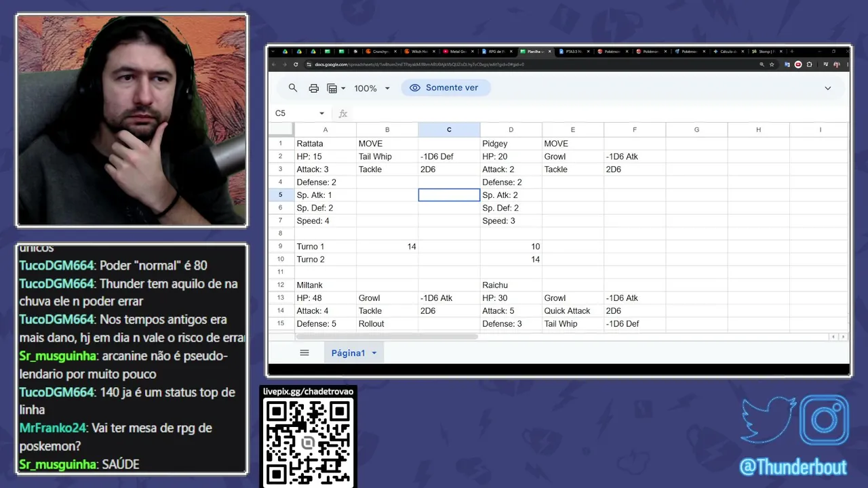The width and height of the screenshot is (868, 488).
Task: Select the Miltank cell
Action: click(325, 285)
